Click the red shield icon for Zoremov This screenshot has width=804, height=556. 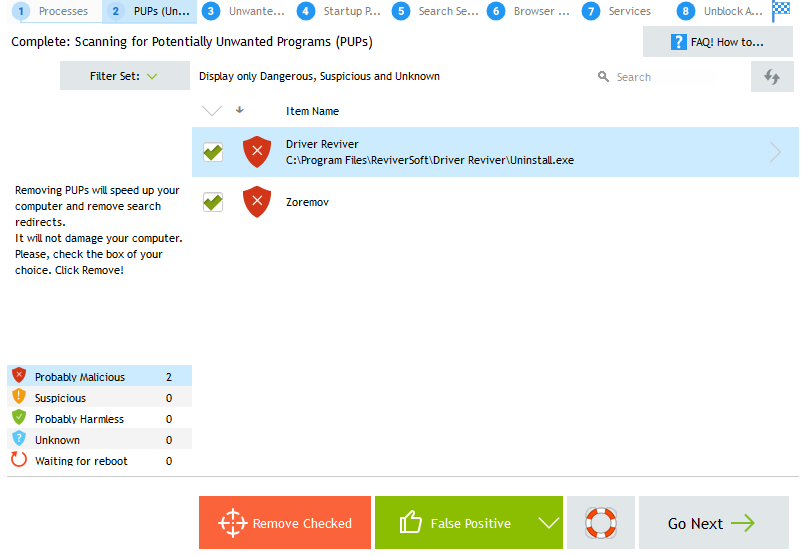pyautogui.click(x=257, y=202)
